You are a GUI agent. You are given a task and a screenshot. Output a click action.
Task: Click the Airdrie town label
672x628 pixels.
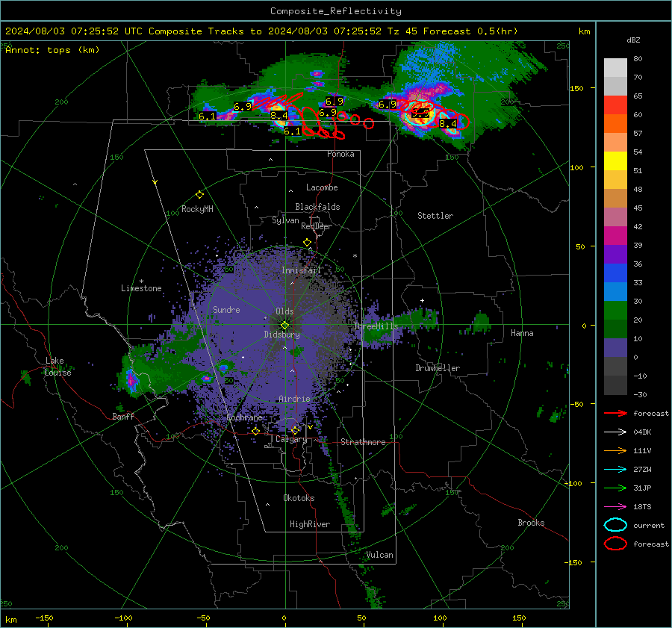(x=294, y=399)
